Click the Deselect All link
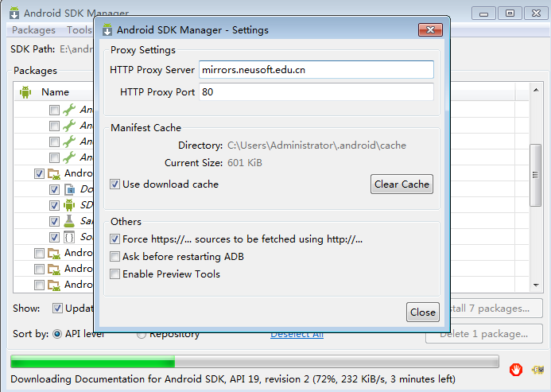The height and width of the screenshot is (392, 551). pyautogui.click(x=297, y=334)
